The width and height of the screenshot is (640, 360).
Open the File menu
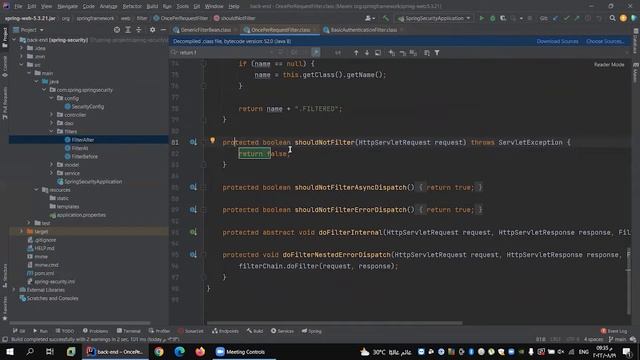(x=18, y=6)
